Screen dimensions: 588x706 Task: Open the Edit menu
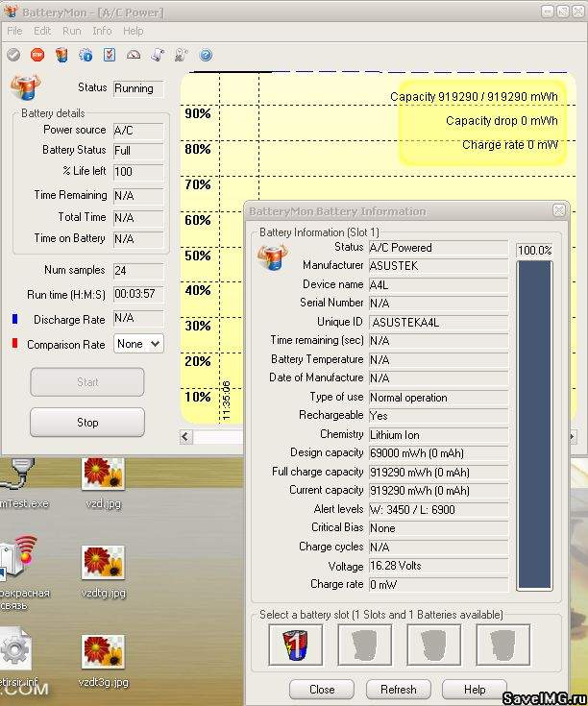[42, 31]
